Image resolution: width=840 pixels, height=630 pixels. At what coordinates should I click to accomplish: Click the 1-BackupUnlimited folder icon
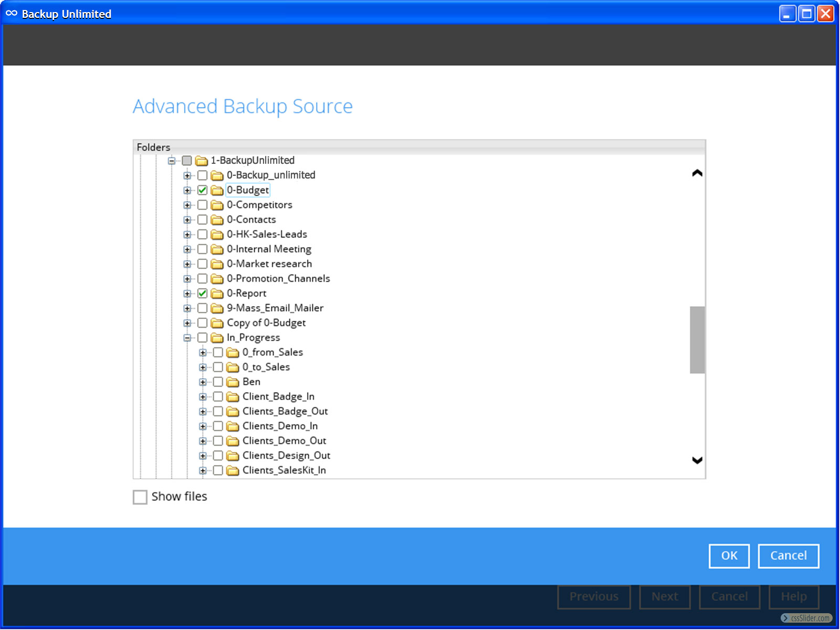[202, 161]
